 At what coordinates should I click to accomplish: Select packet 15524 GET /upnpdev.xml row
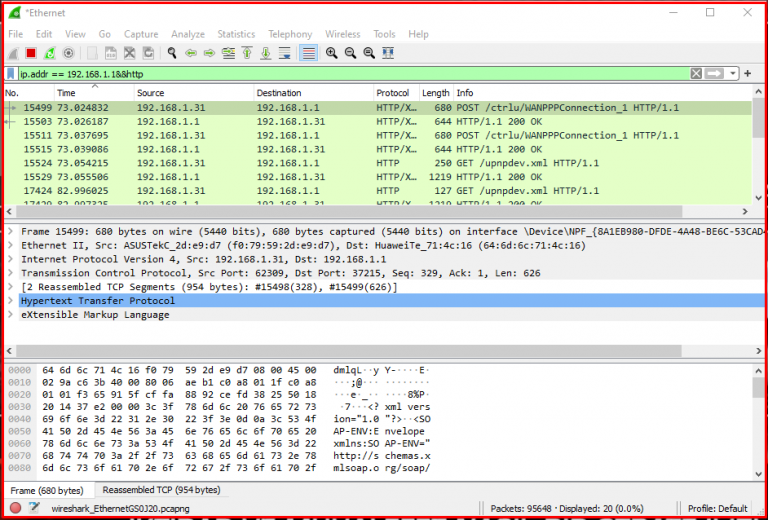(x=379, y=163)
